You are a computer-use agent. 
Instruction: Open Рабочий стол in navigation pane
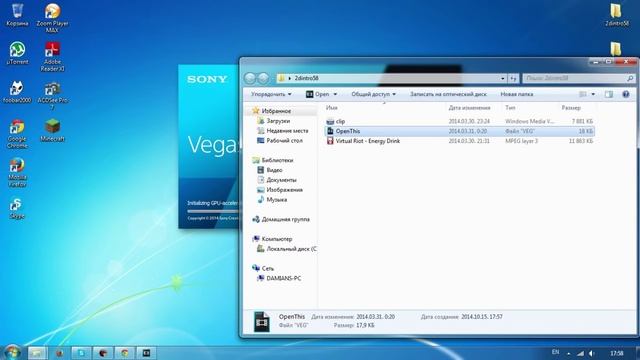(x=284, y=140)
